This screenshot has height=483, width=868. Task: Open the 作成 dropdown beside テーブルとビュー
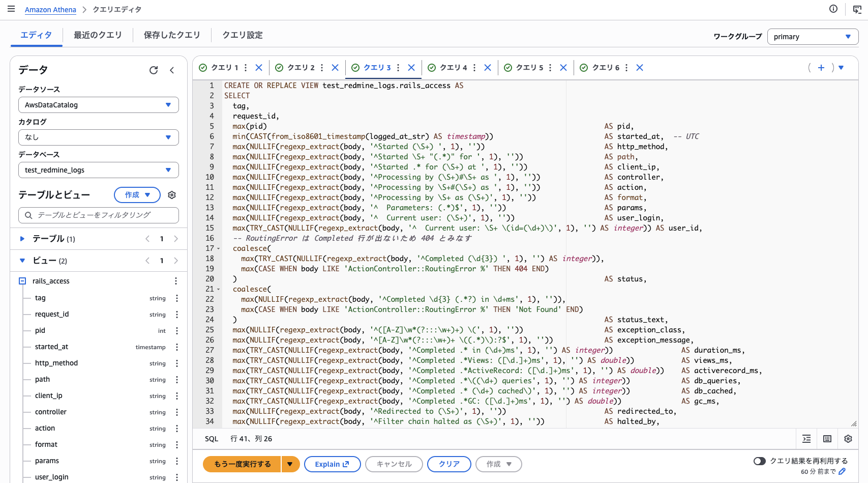click(137, 195)
